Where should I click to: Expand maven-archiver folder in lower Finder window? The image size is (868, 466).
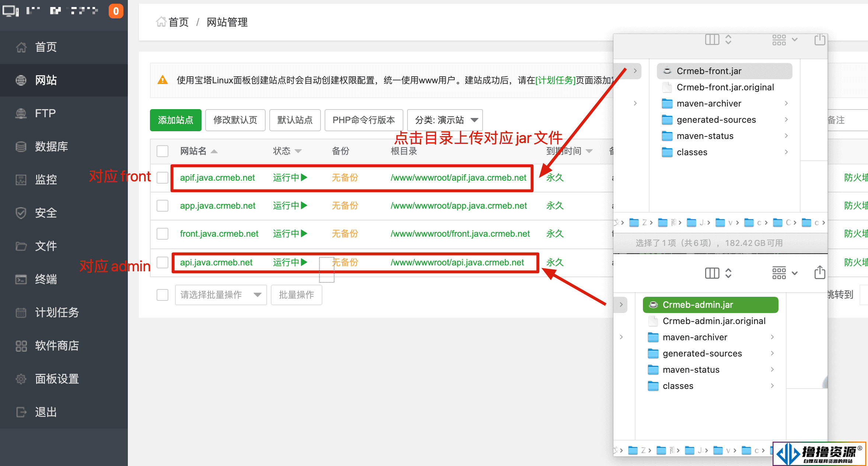point(772,337)
